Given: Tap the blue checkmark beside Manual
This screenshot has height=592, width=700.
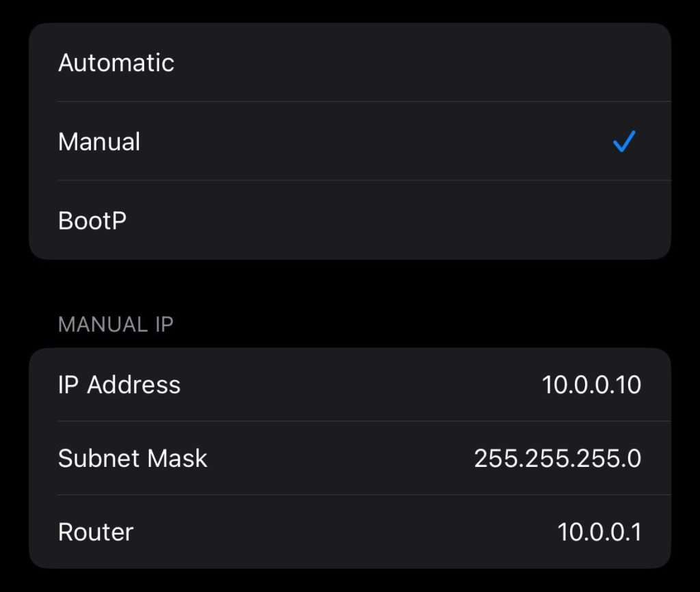Looking at the screenshot, I should point(623,142).
